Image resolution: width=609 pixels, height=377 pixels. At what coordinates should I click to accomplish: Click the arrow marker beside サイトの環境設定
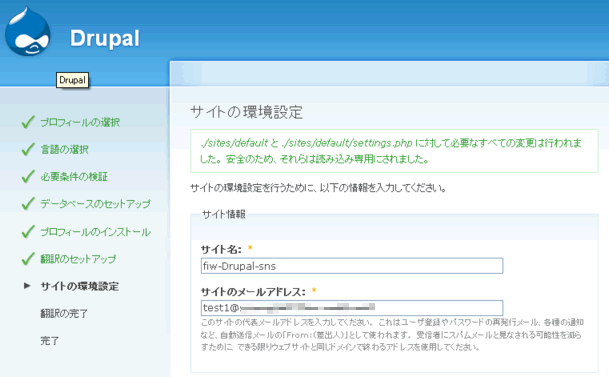[x=27, y=286]
